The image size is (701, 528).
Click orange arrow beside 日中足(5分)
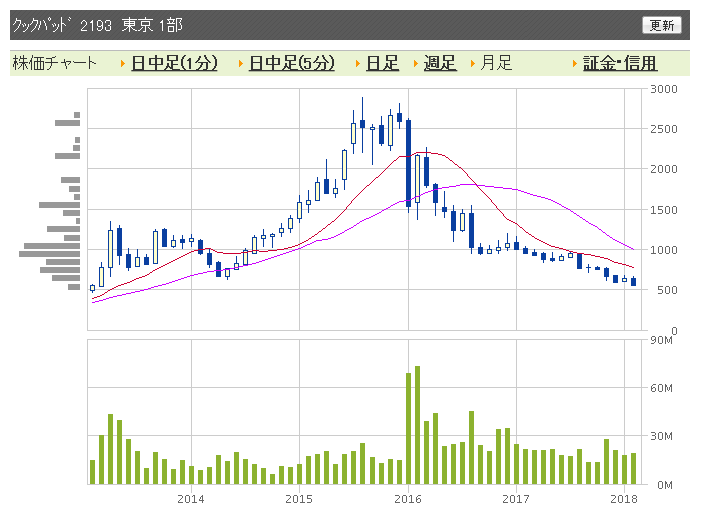[x=241, y=63]
